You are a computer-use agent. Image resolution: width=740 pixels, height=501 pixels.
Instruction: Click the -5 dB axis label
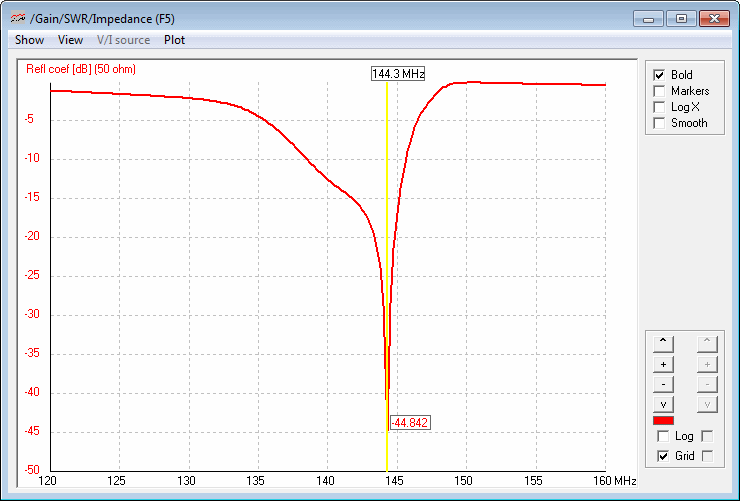29,119
